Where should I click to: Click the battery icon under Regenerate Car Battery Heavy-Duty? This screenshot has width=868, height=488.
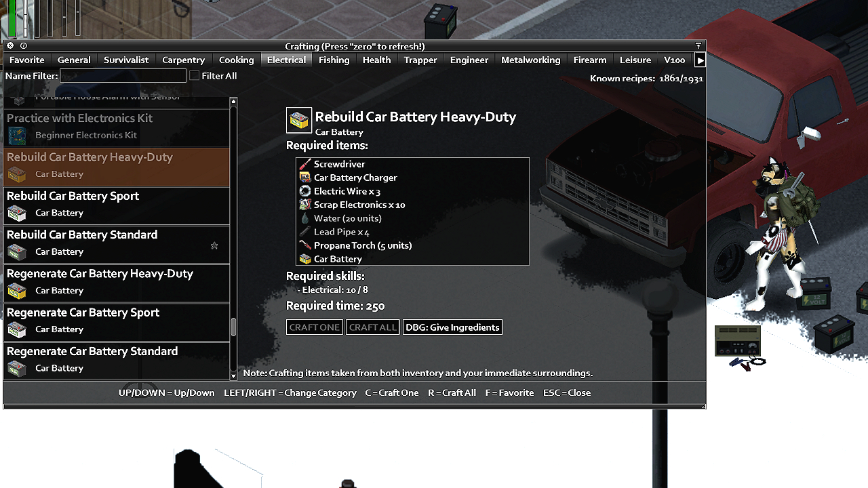pyautogui.click(x=17, y=291)
